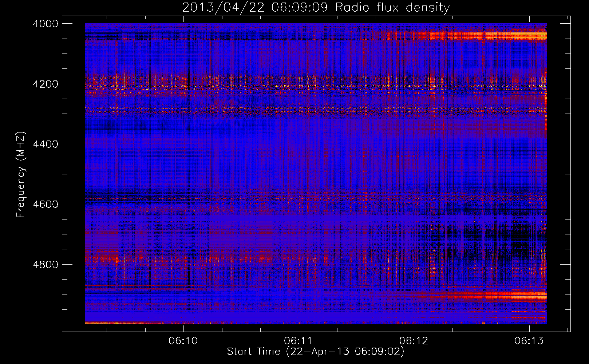This screenshot has height=364, width=589.
Task: Click the 4400 frequency tick label
Action: coord(46,144)
